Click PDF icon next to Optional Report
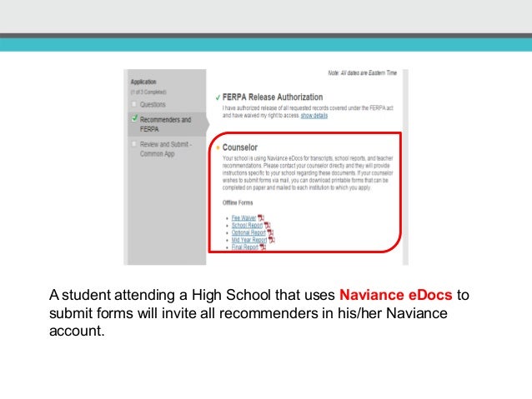Image resolution: width=532 pixels, height=399 pixels. point(270,232)
